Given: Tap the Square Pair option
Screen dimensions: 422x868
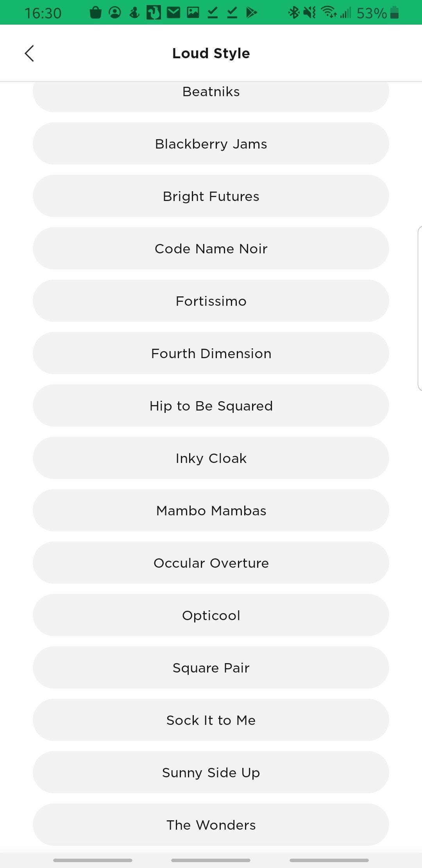Looking at the screenshot, I should (x=211, y=668).
